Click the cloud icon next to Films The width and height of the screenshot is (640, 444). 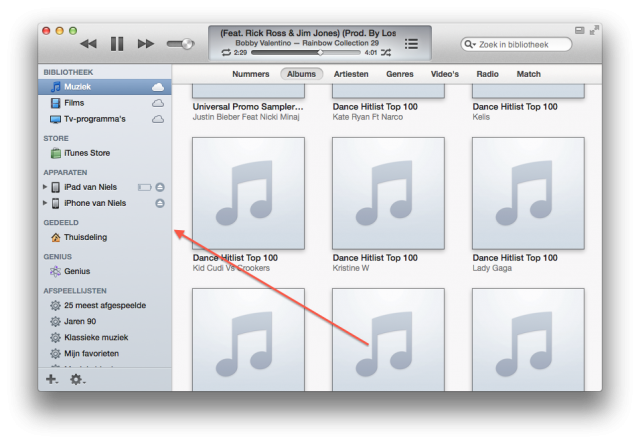pos(158,103)
